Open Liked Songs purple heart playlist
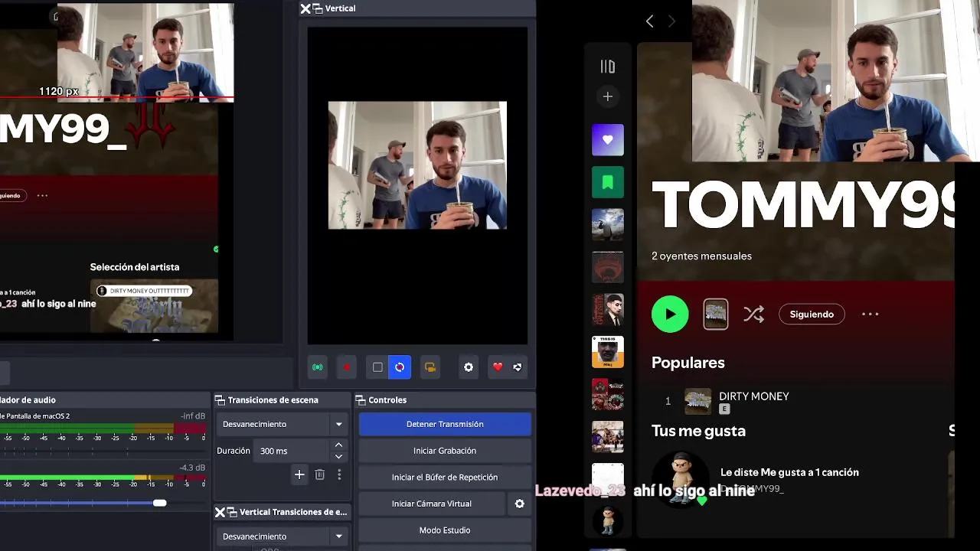Image resolution: width=980 pixels, height=551 pixels. 608,140
